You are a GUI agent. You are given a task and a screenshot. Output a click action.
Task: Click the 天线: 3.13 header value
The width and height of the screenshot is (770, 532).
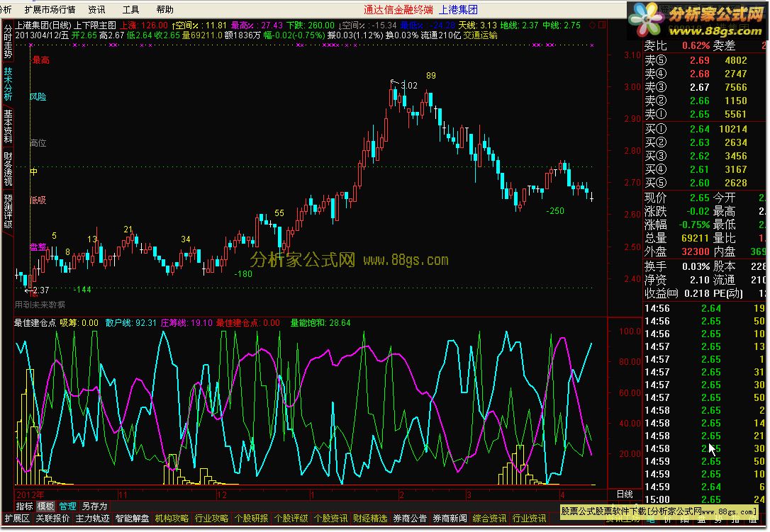[x=477, y=25]
